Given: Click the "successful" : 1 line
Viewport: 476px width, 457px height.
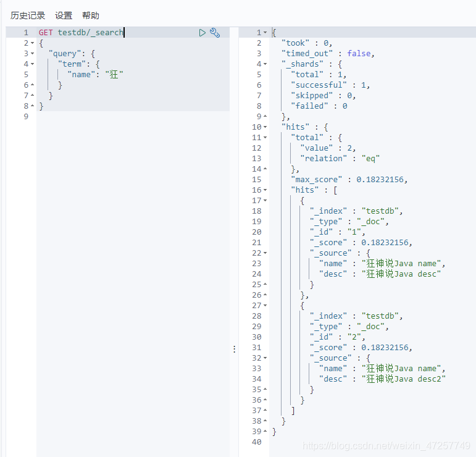Looking at the screenshot, I should (330, 85).
